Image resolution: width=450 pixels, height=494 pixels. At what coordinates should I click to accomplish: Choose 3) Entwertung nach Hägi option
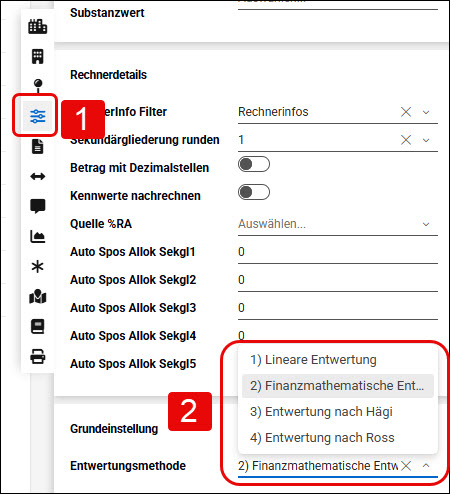tap(338, 412)
